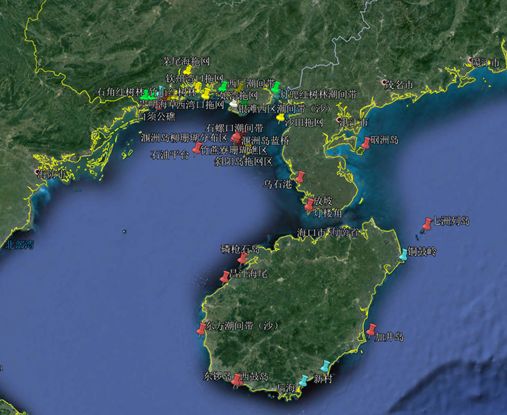Select the 加井岛 label
Viewport: 507px width, 415px height.
(x=390, y=338)
